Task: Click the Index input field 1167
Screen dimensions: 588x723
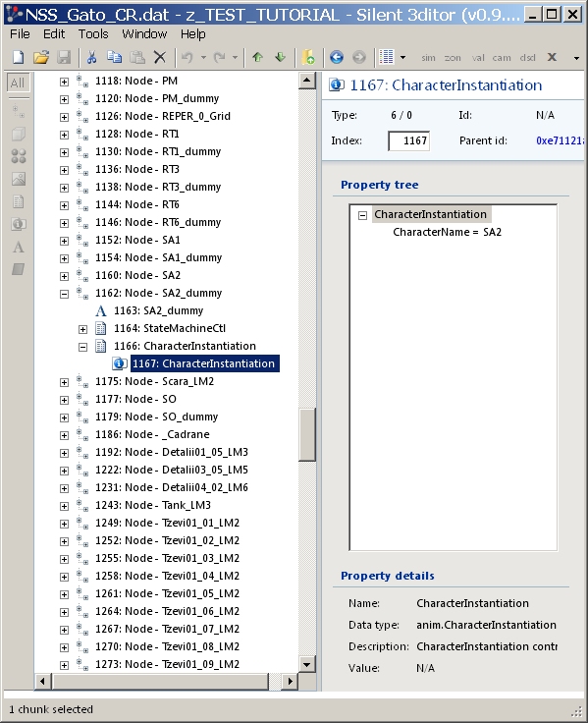Action: tap(408, 140)
